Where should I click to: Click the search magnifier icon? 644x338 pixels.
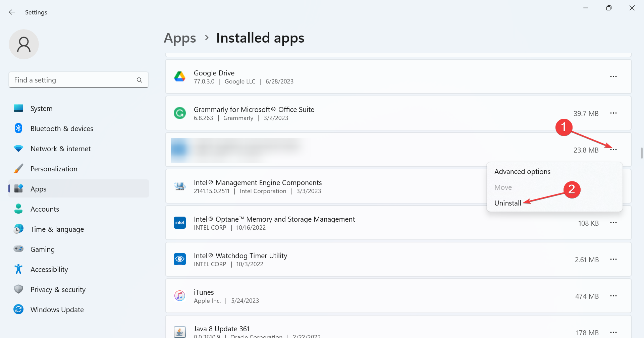pos(140,80)
